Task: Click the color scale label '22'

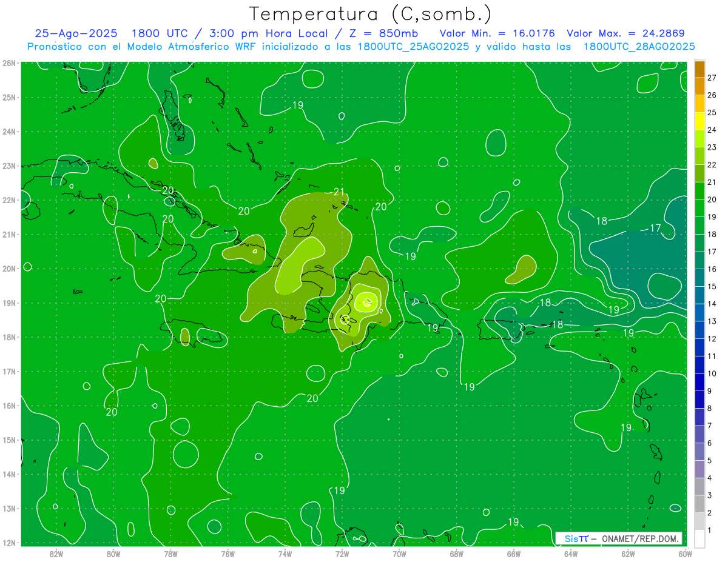Action: tap(712, 165)
